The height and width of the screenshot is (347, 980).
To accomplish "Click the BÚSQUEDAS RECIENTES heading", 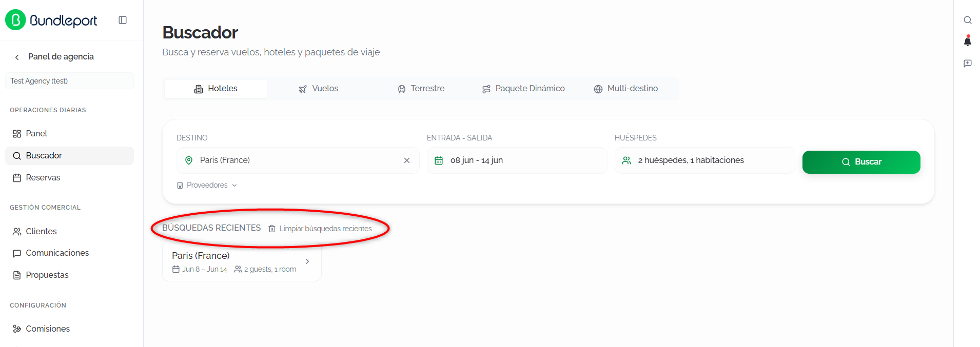I will click(x=211, y=228).
